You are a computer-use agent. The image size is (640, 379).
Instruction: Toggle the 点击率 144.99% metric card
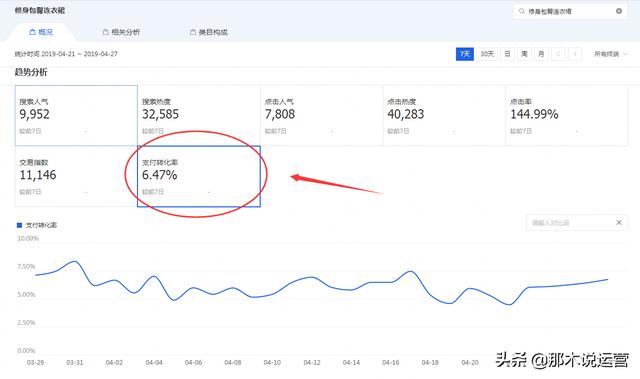[567, 115]
